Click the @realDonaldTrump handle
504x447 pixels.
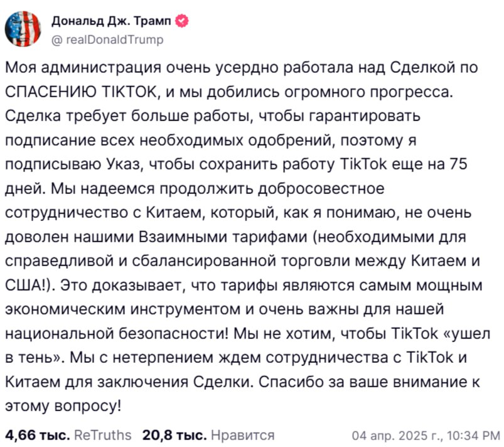click(x=107, y=40)
